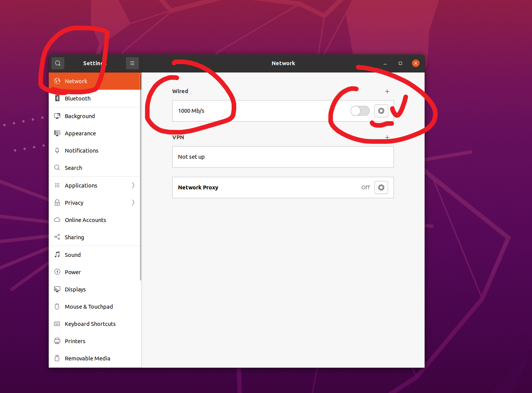Add a VPN connection with plus
Screen dimensions: 532x393
[x=387, y=137]
